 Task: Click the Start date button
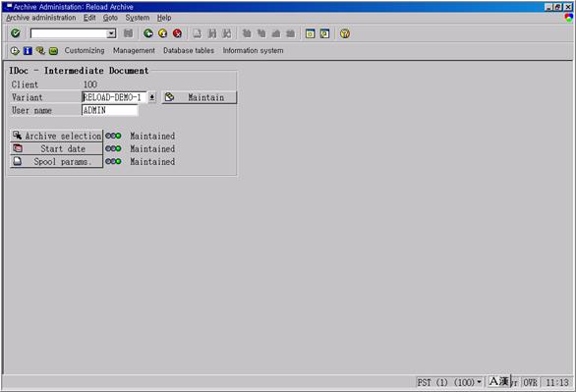click(x=57, y=148)
